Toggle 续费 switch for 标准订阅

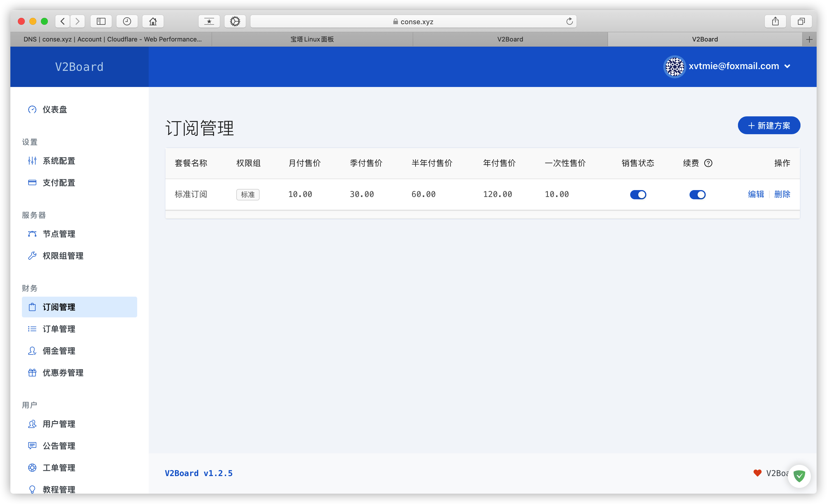pos(697,195)
